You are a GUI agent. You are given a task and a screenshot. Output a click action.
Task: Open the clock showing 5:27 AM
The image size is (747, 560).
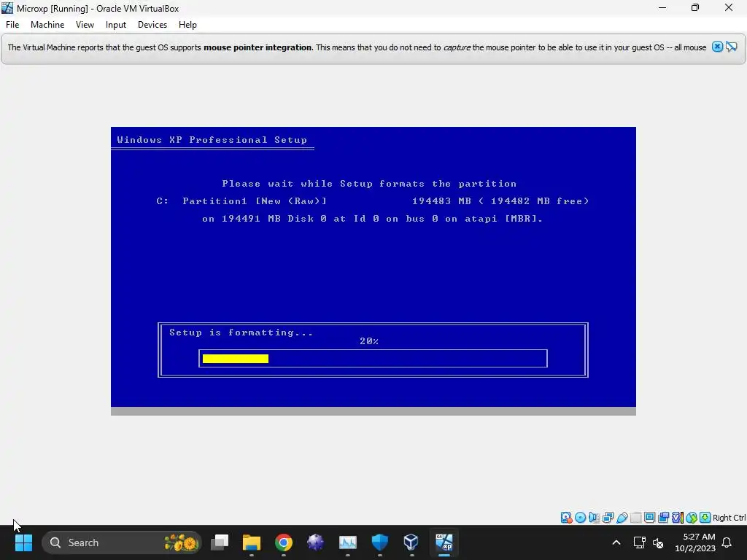(x=695, y=542)
